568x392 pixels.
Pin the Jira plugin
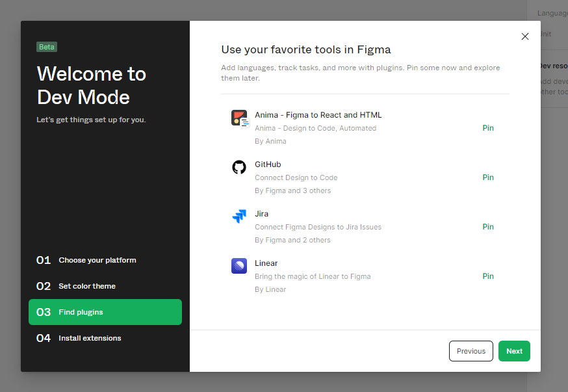tap(488, 226)
